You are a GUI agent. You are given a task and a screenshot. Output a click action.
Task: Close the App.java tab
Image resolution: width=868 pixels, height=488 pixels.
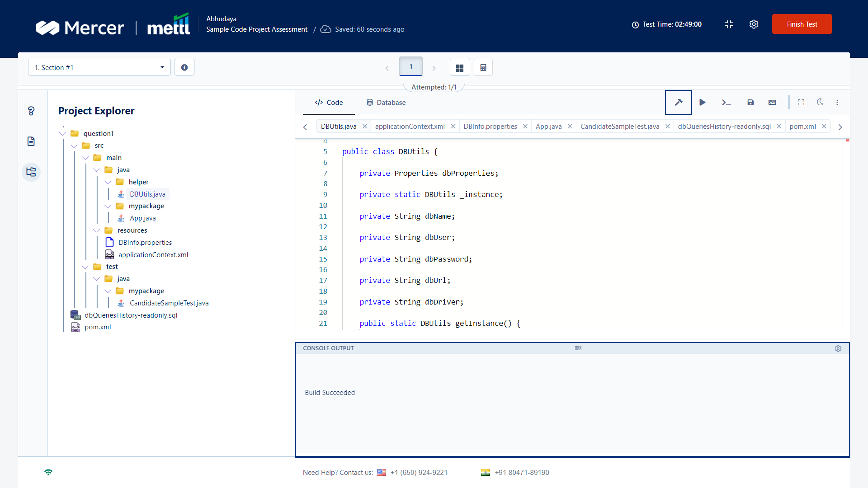tap(570, 126)
